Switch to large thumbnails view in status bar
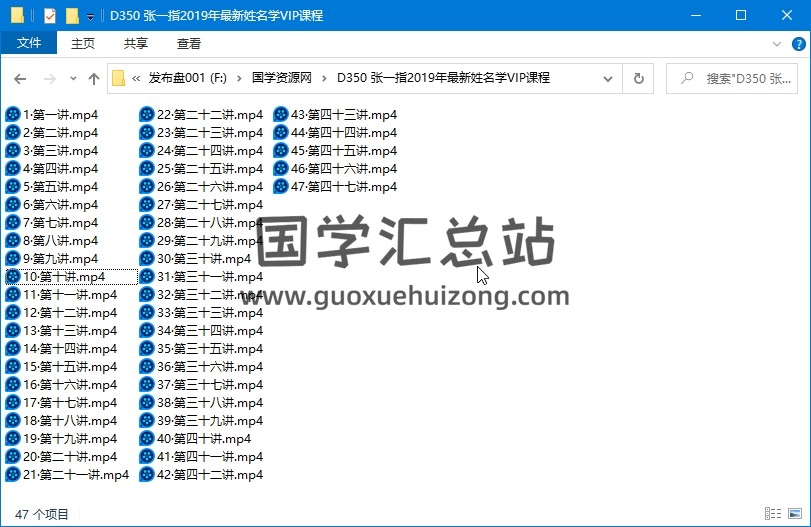 click(x=795, y=514)
